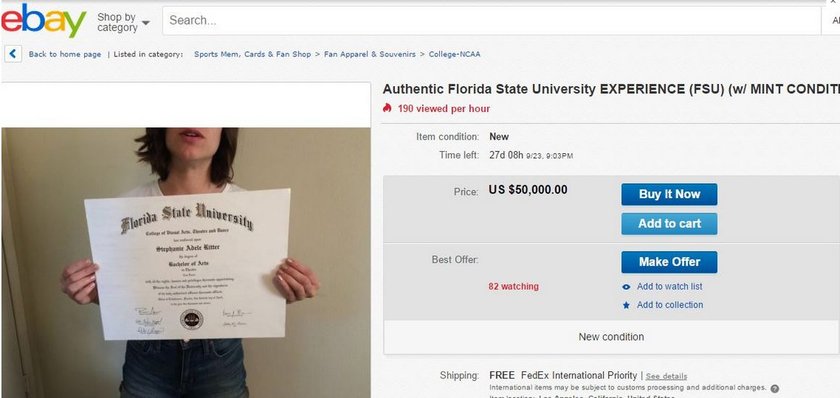Add the item to watch list
Viewport: 840px width, 398px height.
click(x=669, y=287)
